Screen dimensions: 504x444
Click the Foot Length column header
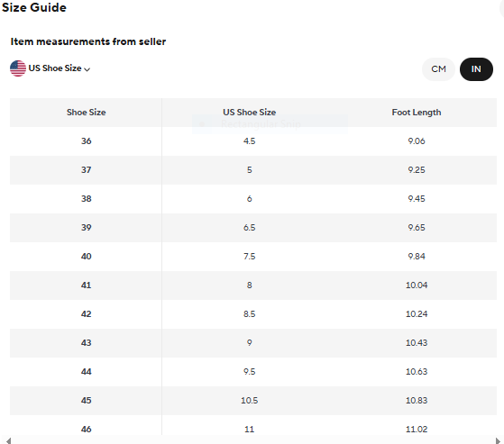click(x=417, y=113)
